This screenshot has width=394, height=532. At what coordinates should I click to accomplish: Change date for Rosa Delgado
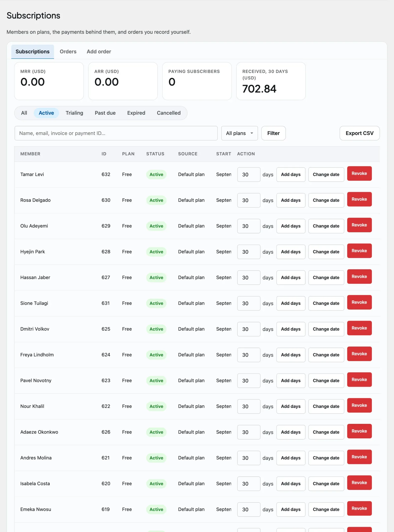pos(326,200)
